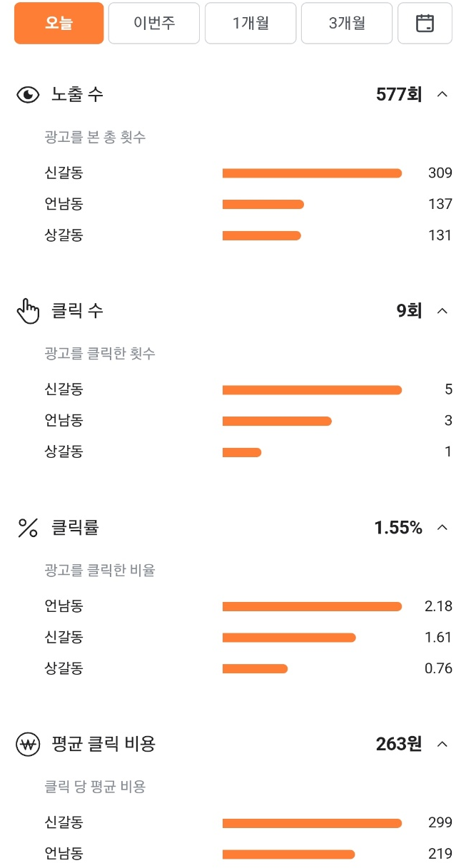Collapse the 노출 수 section chevron
This screenshot has height=868, width=466.
point(442,93)
